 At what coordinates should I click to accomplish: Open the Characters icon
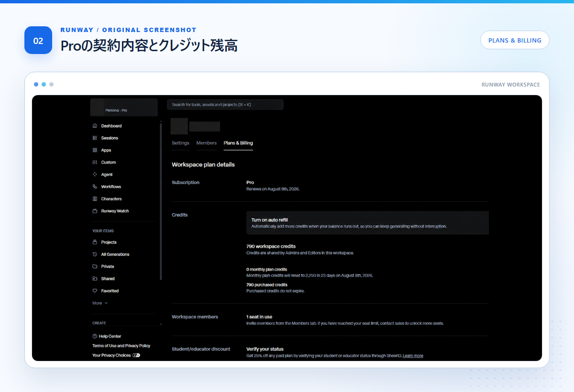tap(95, 199)
